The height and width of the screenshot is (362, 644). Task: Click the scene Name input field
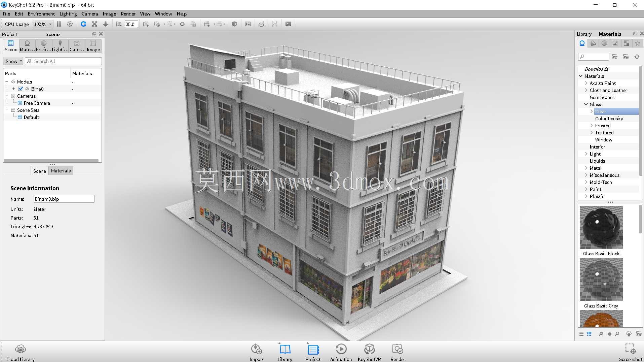point(64,199)
